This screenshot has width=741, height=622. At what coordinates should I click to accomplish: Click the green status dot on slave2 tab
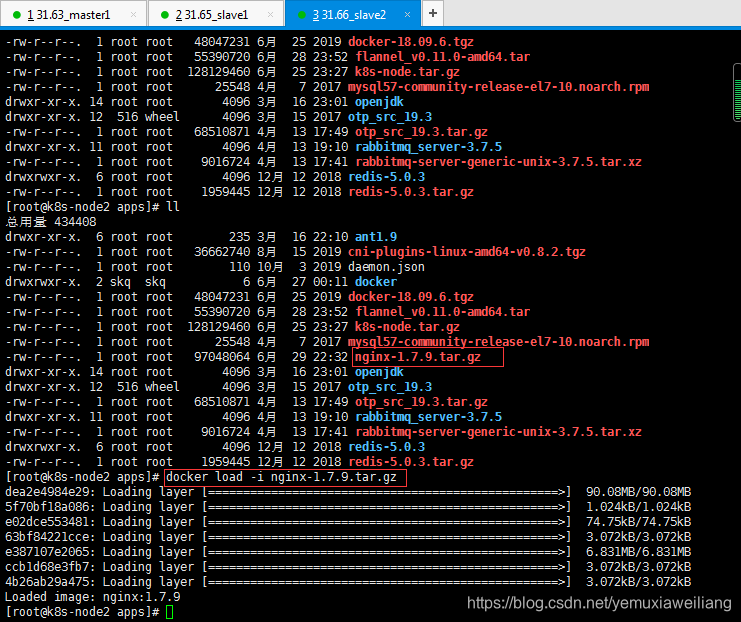coord(302,15)
